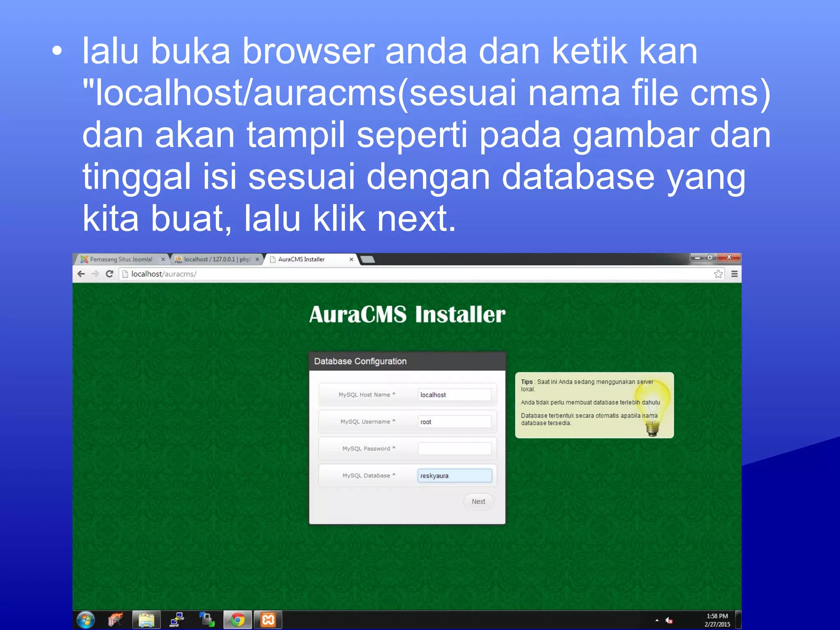Click the empty MySQL Password field
The width and height of the screenshot is (840, 630).
click(454, 448)
